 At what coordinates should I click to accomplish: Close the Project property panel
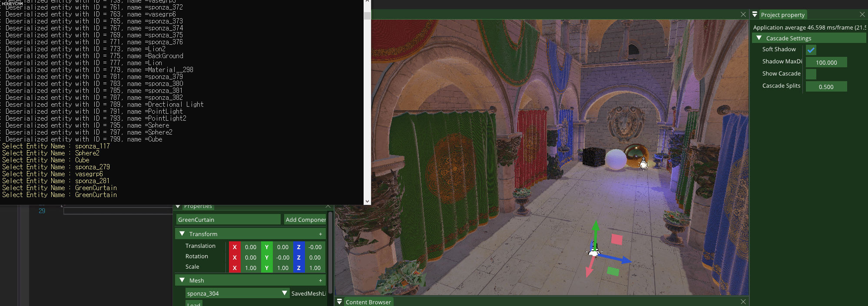(x=862, y=14)
